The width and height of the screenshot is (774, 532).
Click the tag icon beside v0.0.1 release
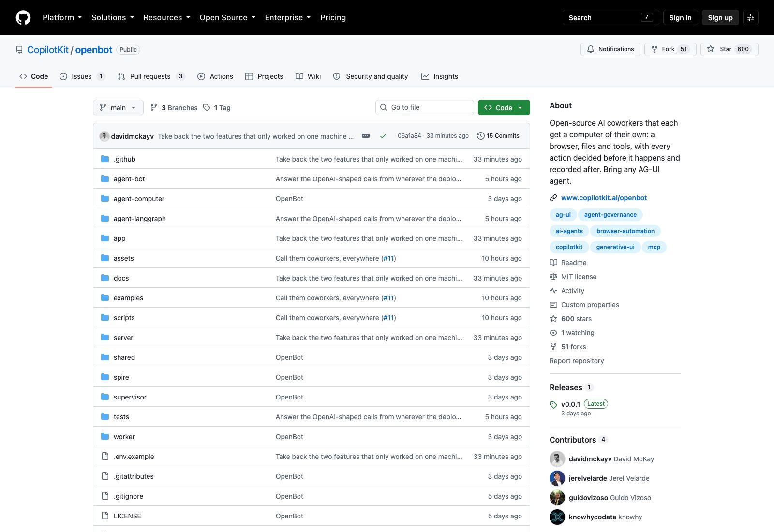click(553, 405)
